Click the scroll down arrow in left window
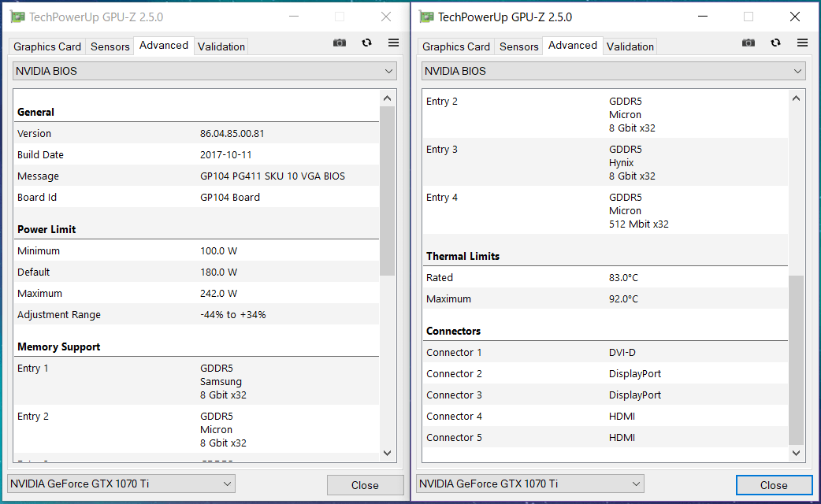 coord(387,454)
